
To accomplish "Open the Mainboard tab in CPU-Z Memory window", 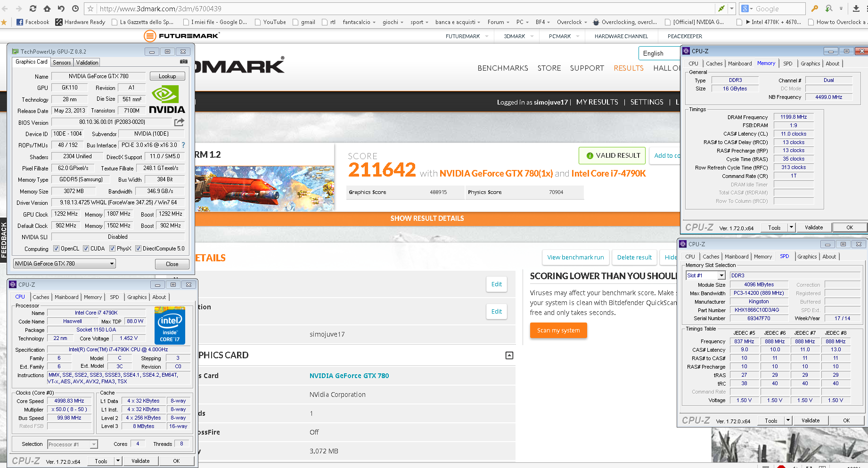I will point(740,64).
